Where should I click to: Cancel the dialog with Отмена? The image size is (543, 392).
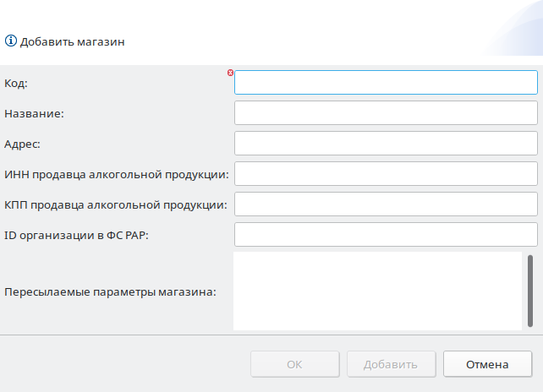[487, 364]
